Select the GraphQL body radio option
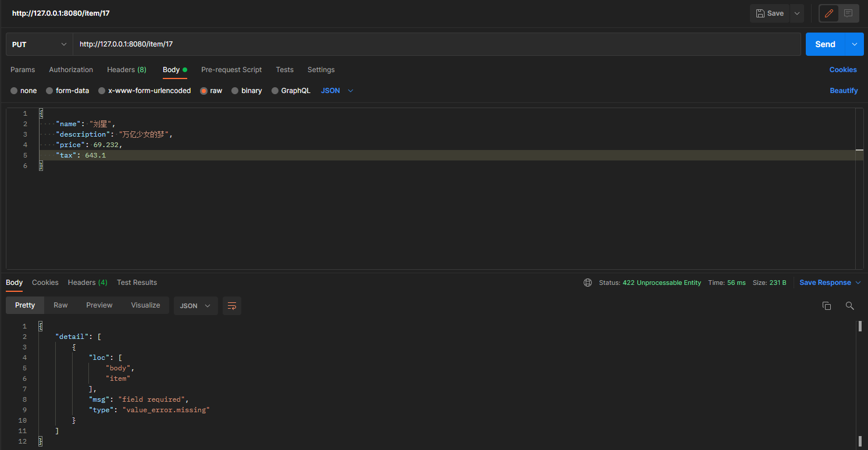Image resolution: width=868 pixels, height=450 pixels. (275, 91)
